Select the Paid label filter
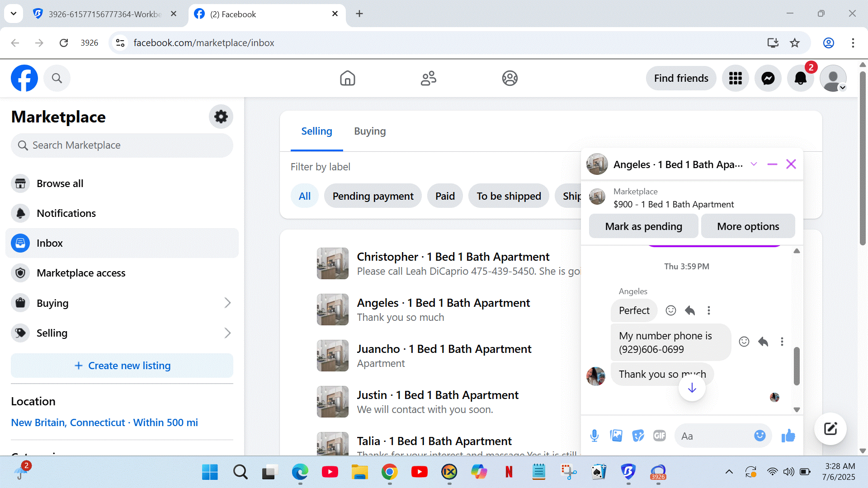 (x=445, y=196)
